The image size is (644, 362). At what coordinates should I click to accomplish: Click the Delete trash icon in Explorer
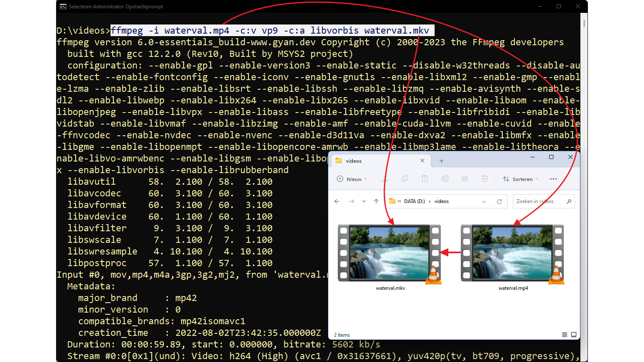pyautogui.click(x=485, y=179)
